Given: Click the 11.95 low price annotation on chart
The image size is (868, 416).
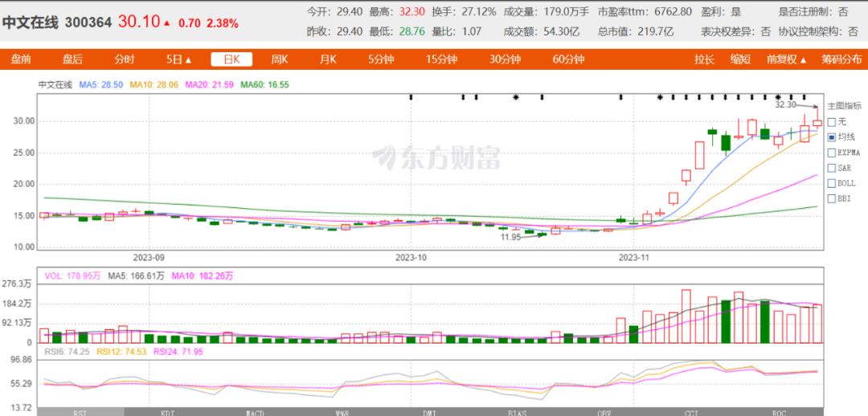Looking at the screenshot, I should [x=511, y=237].
